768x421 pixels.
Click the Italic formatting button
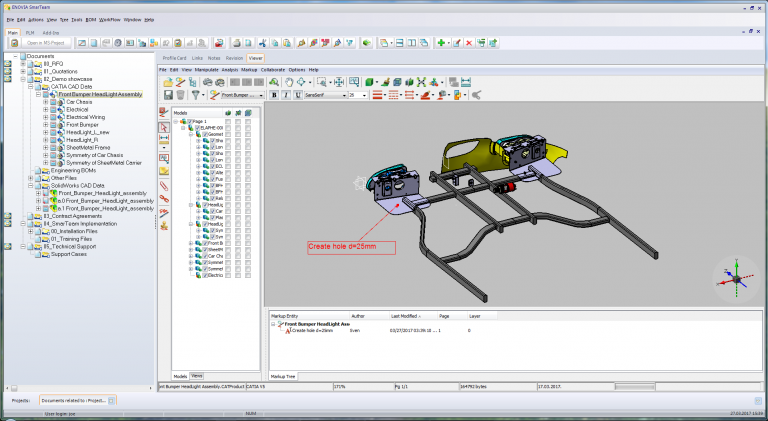point(285,95)
